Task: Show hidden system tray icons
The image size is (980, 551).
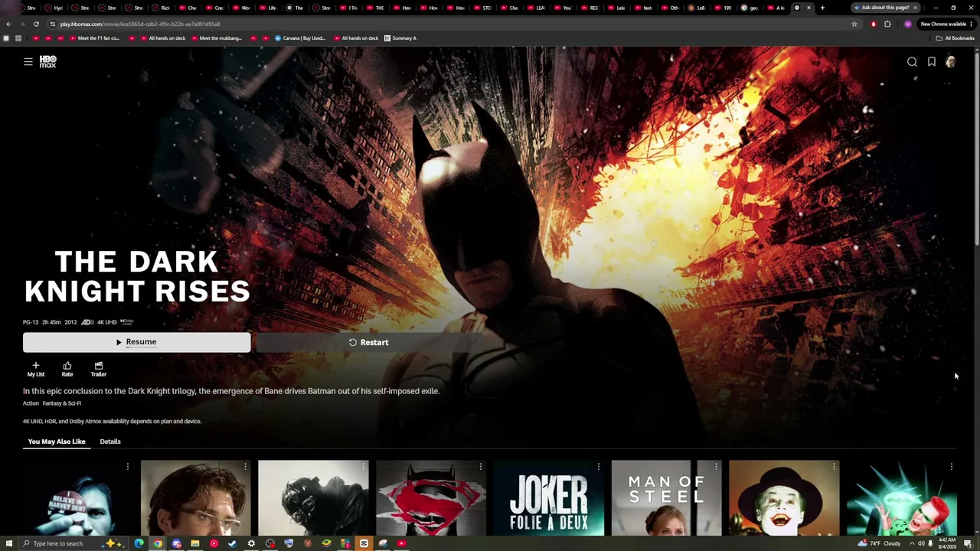Action: coord(911,543)
